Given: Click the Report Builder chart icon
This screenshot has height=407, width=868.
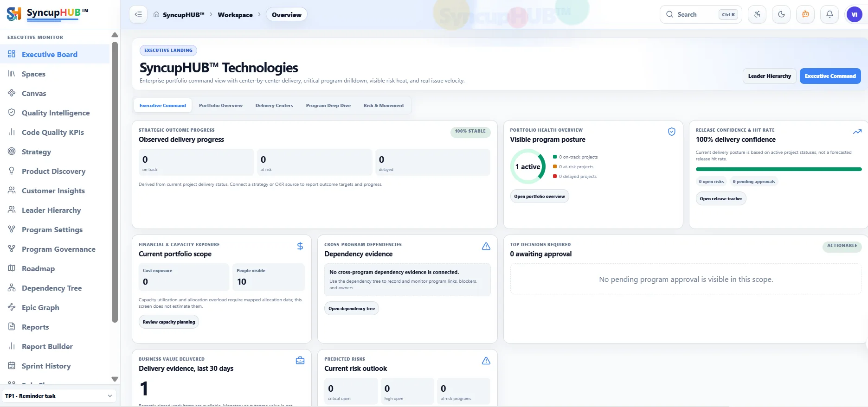Looking at the screenshot, I should 12,346.
